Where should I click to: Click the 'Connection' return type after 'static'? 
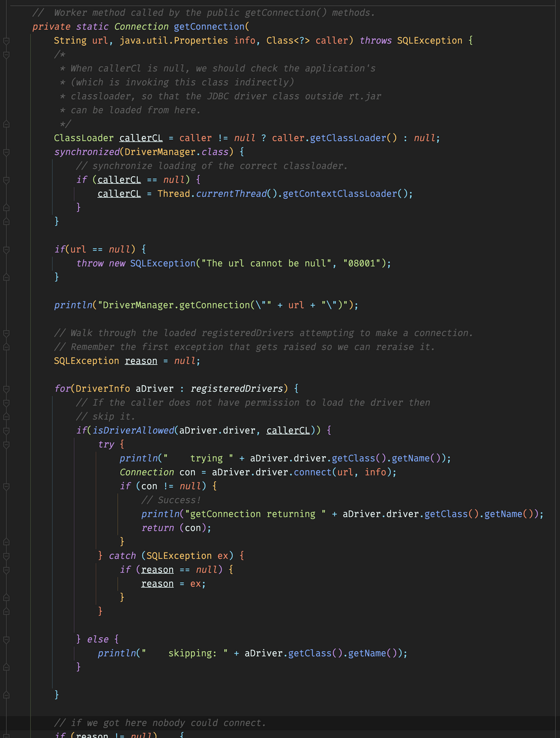[x=141, y=27]
